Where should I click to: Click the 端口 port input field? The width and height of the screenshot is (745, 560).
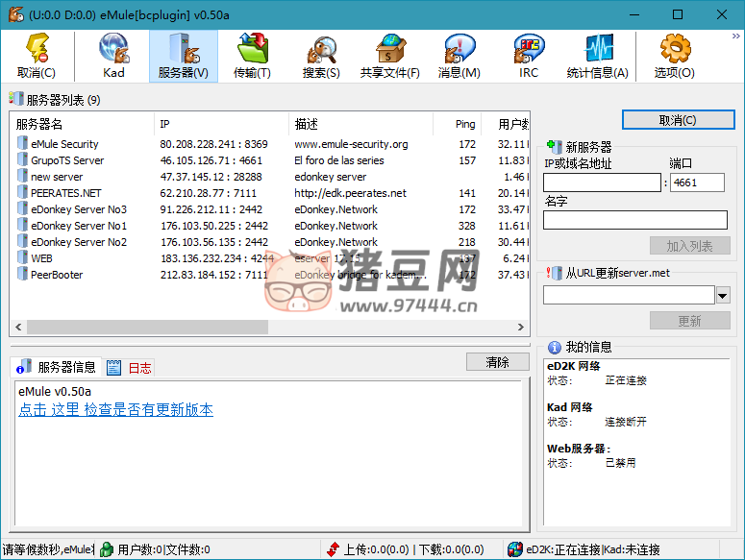coord(698,183)
